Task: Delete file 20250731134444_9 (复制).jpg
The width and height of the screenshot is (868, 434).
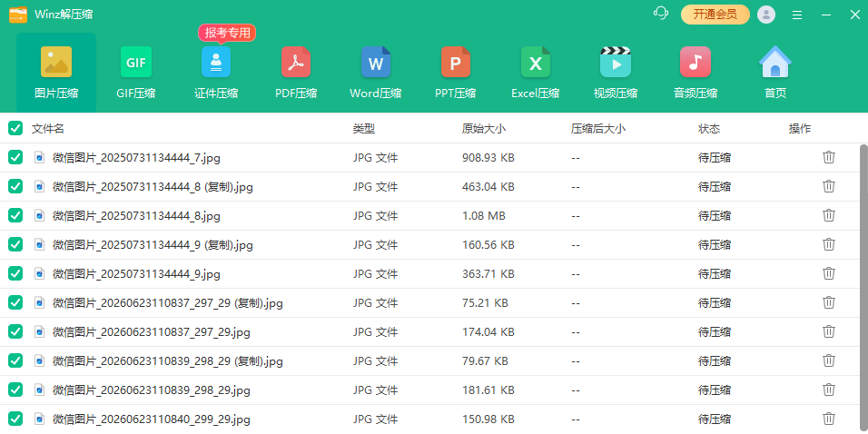Action: [829, 244]
